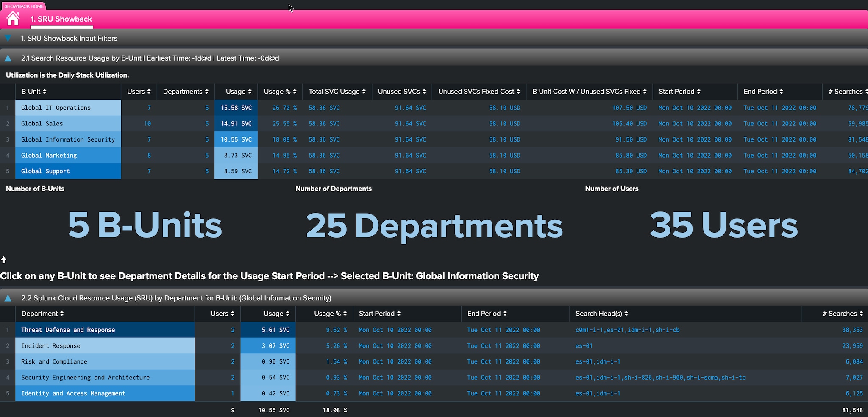The height and width of the screenshot is (417, 868).
Task: Sort B-Unit table by End Period
Action: click(x=763, y=92)
